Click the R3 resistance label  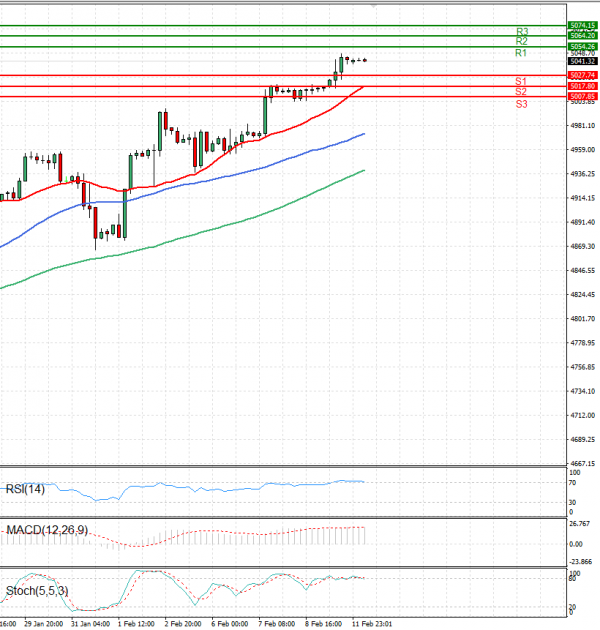click(x=522, y=31)
